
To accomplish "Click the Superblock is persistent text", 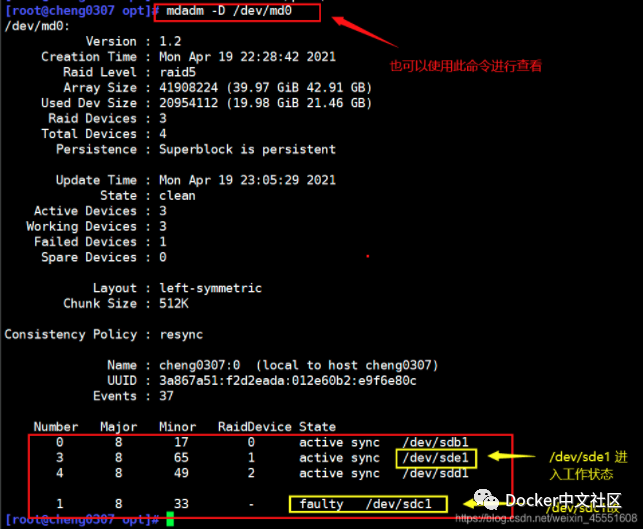I will click(x=247, y=150).
